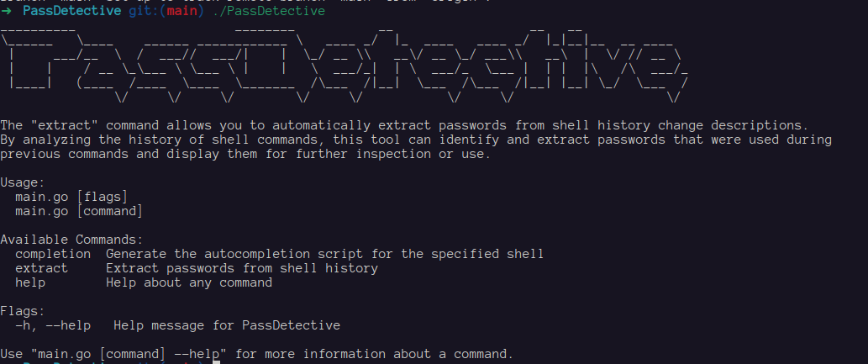This screenshot has height=364, width=868.
Task: Click the terminal cursor block at bottom
Action: point(217,361)
